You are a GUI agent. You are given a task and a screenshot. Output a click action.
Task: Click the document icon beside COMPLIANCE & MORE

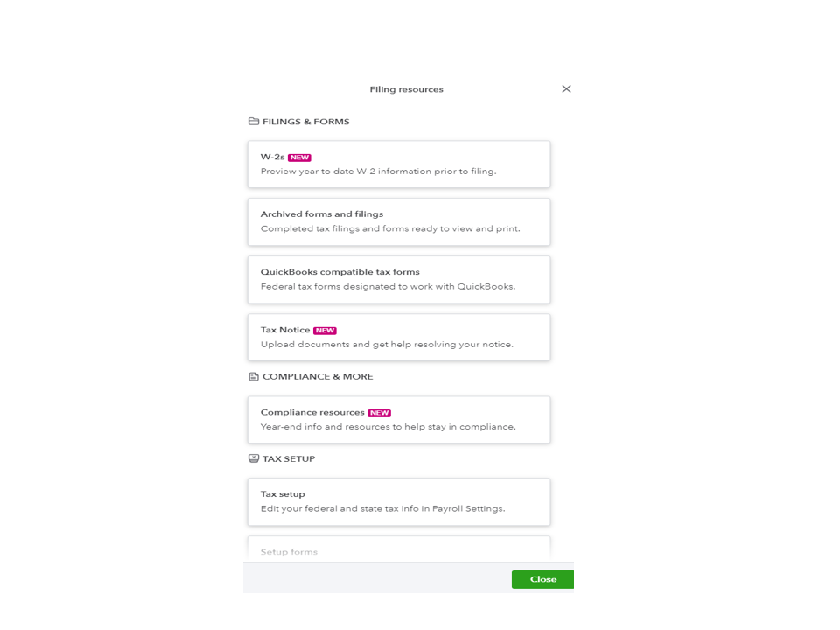click(x=254, y=377)
